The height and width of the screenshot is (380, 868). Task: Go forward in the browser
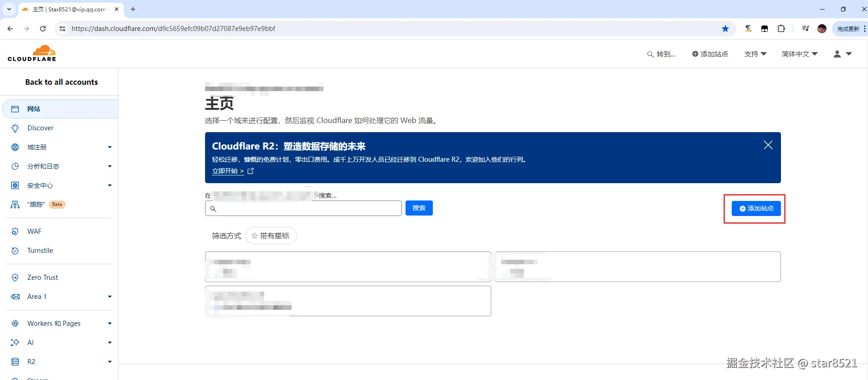click(26, 28)
